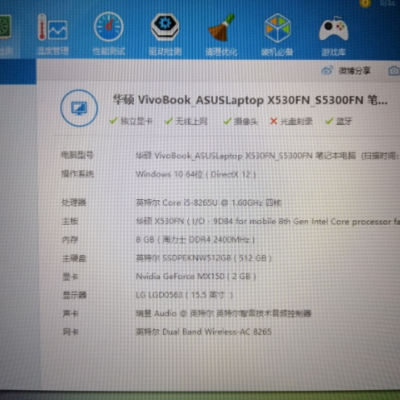This screenshot has height=400, width=400.
Task: Click the SSDPEKNW512GB 512 GB value
Action: pyautogui.click(x=204, y=258)
